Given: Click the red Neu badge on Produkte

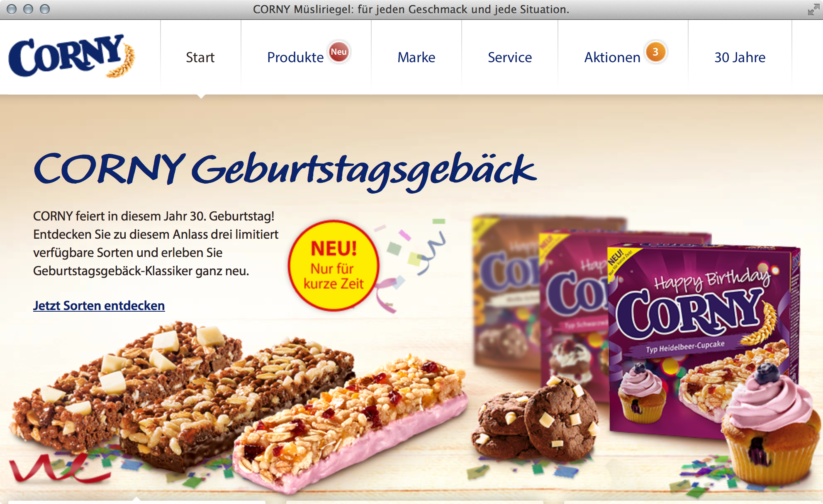Looking at the screenshot, I should click(339, 52).
